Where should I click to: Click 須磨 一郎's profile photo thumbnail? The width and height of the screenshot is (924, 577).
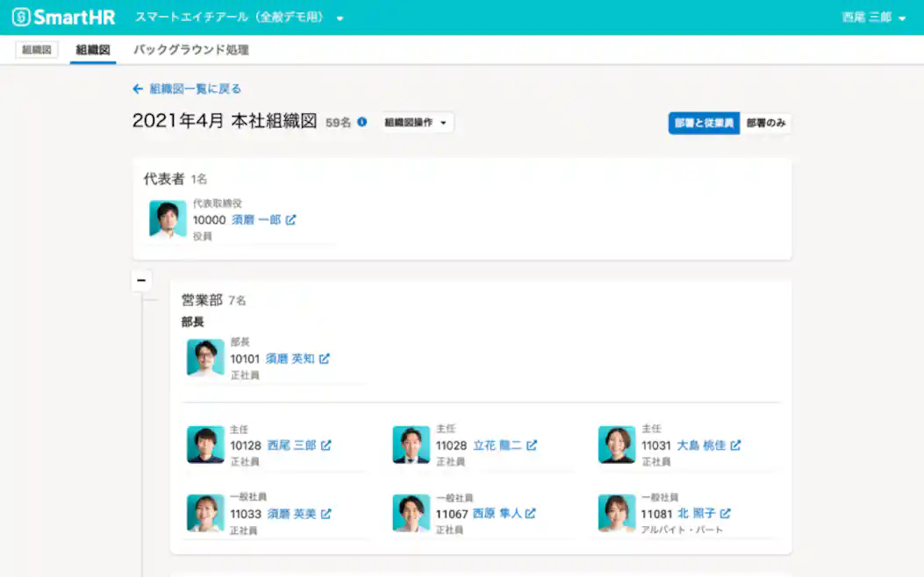[167, 220]
